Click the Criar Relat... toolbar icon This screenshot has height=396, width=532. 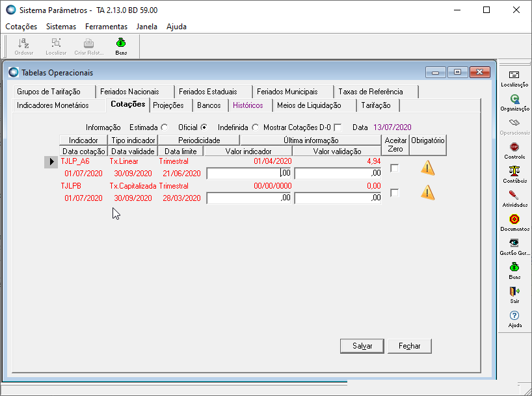click(x=89, y=46)
